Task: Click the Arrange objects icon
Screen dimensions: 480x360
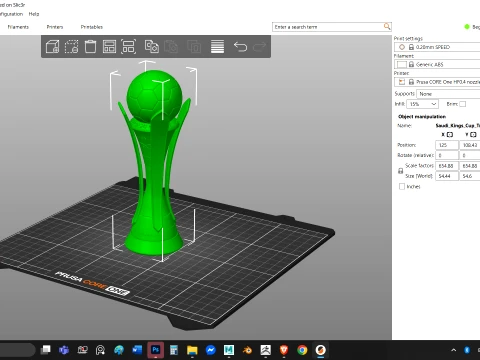Action: tap(109, 47)
